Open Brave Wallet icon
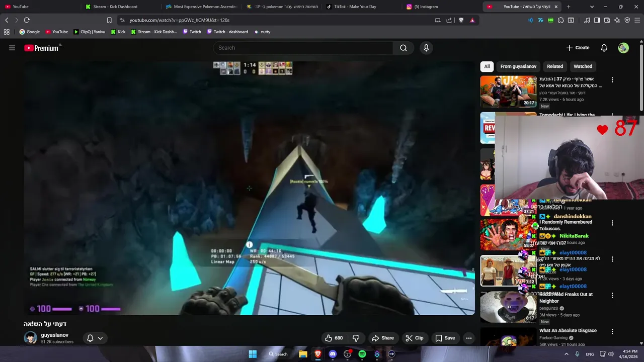 (x=607, y=20)
